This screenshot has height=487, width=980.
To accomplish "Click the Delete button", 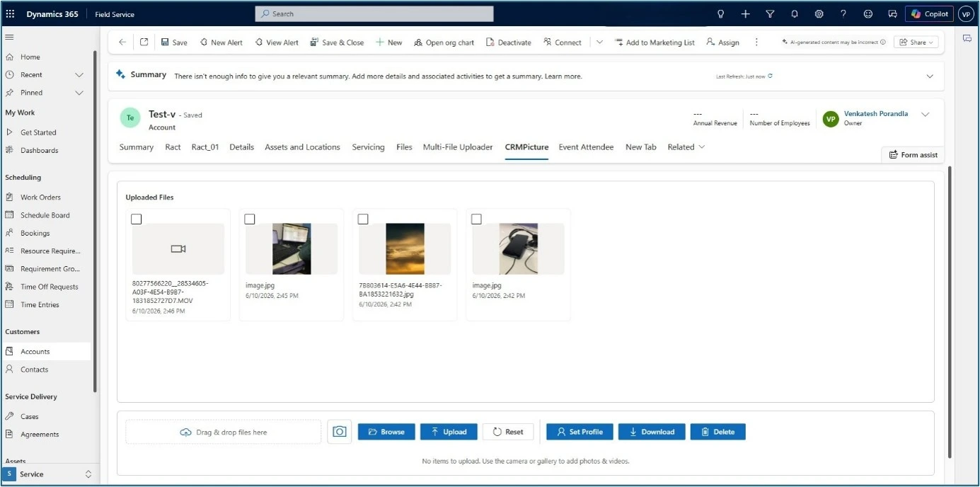I will [717, 432].
